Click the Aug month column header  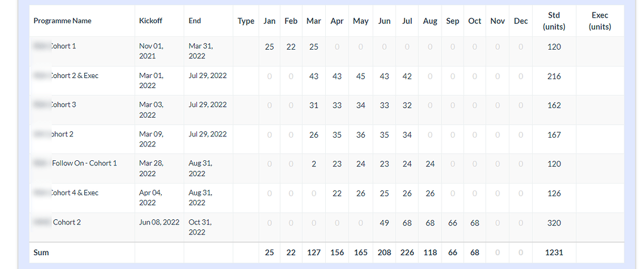click(430, 21)
